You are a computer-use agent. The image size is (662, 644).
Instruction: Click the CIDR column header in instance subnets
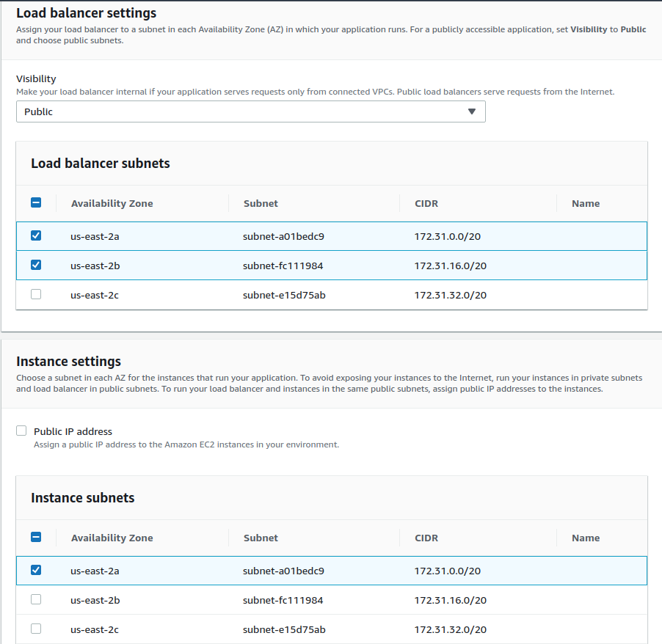[426, 537]
